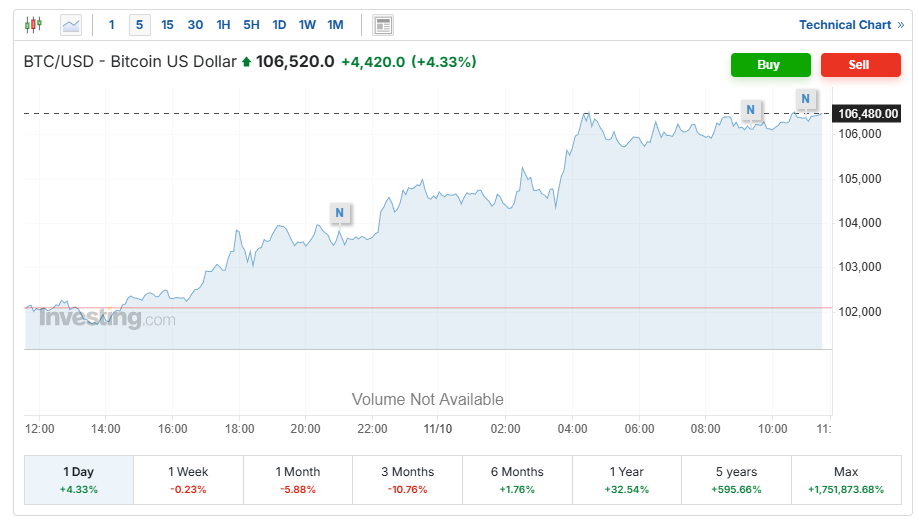Choose the 1D interval option
Image resolution: width=919 pixels, height=527 pixels.
(279, 25)
